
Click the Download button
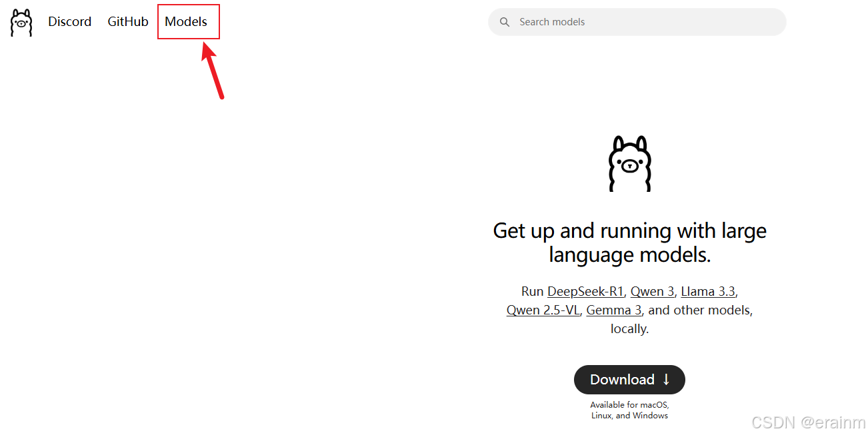(x=629, y=380)
